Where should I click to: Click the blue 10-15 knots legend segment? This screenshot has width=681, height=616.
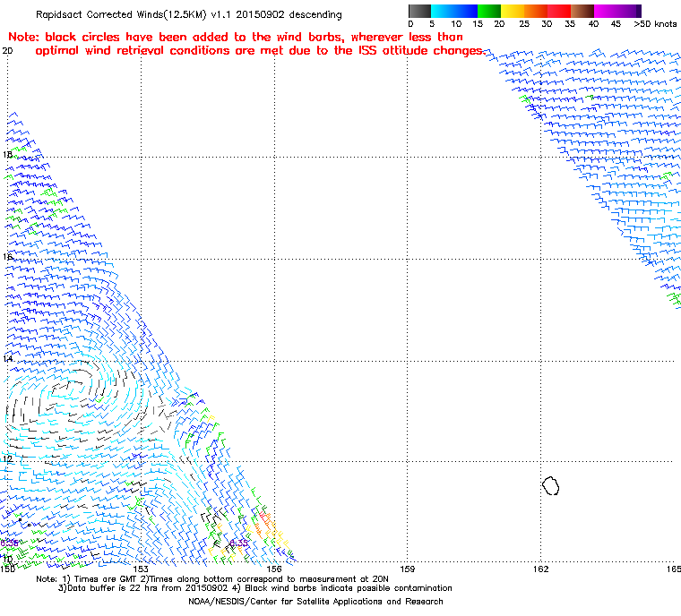(x=466, y=11)
